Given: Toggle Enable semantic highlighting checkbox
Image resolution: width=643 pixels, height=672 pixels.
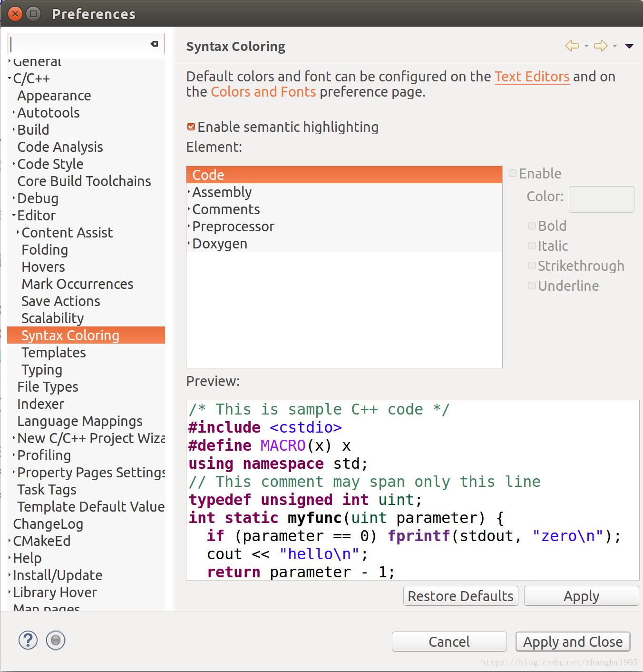Looking at the screenshot, I should (191, 127).
